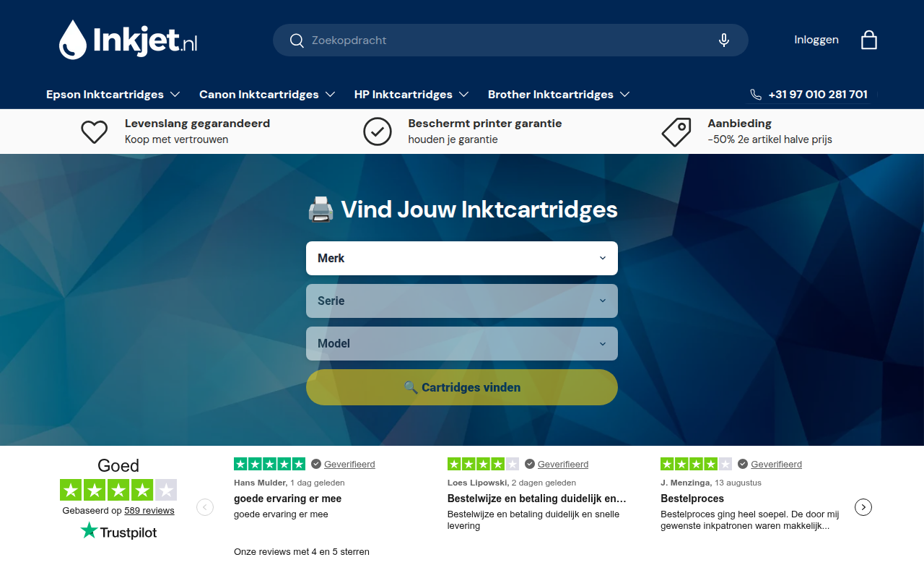Focus the Zoekopdracht search field
The image size is (924, 578).
(x=510, y=40)
